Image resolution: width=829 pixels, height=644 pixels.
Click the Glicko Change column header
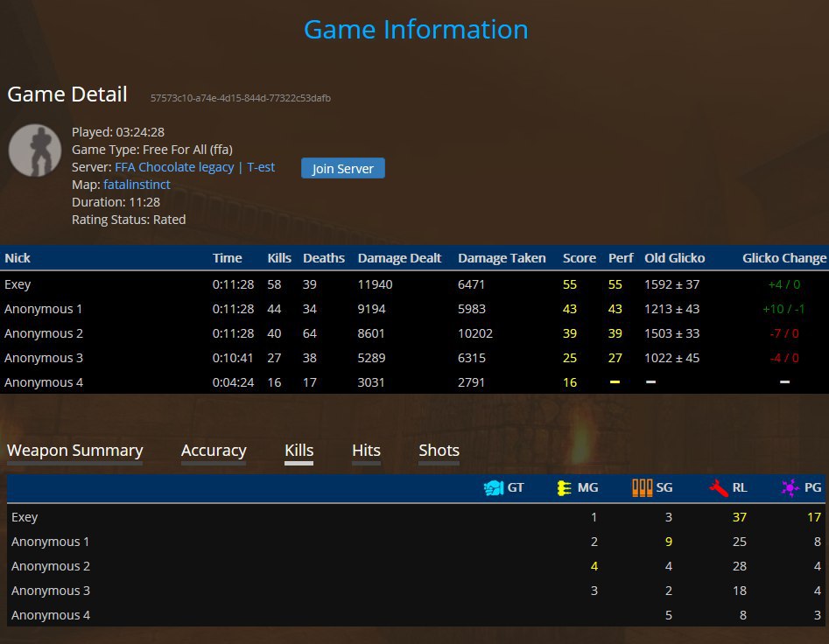[784, 258]
